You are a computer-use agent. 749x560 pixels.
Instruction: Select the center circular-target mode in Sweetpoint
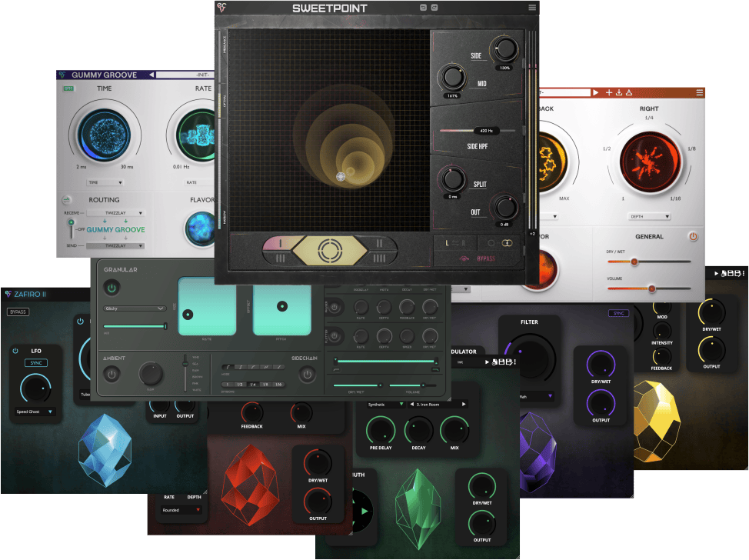click(330, 250)
